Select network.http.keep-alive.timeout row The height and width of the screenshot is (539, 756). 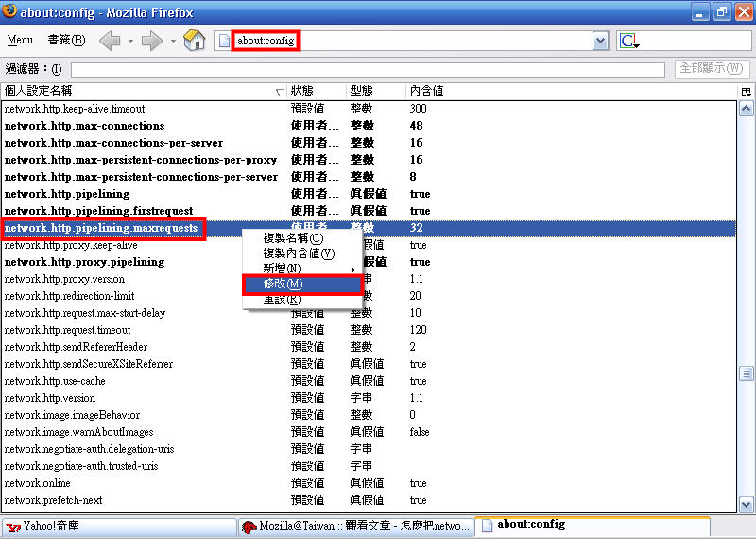(x=369, y=109)
